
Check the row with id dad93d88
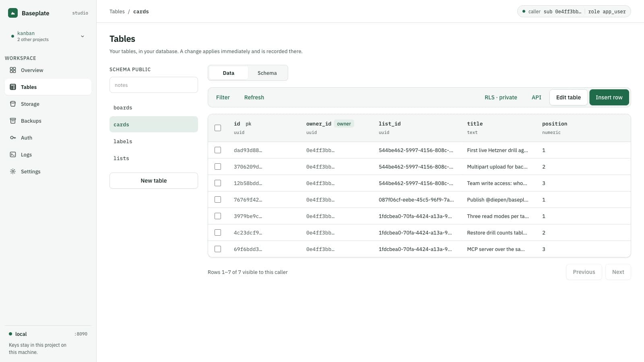pyautogui.click(x=218, y=150)
